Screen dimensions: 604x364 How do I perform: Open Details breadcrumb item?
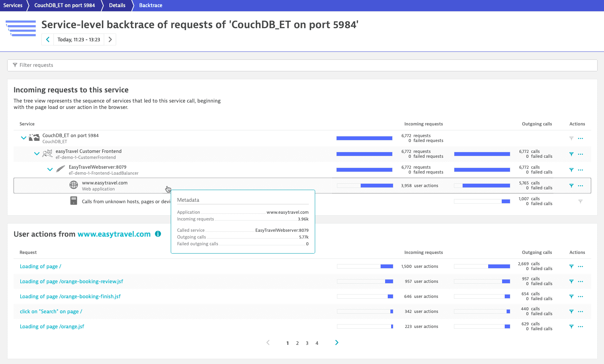[x=117, y=5]
